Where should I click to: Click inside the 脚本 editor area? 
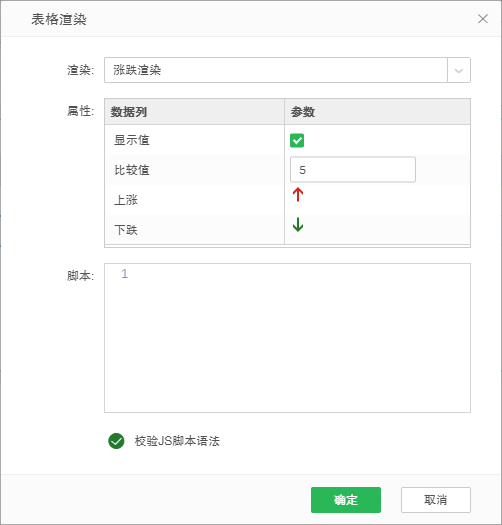coord(287,338)
